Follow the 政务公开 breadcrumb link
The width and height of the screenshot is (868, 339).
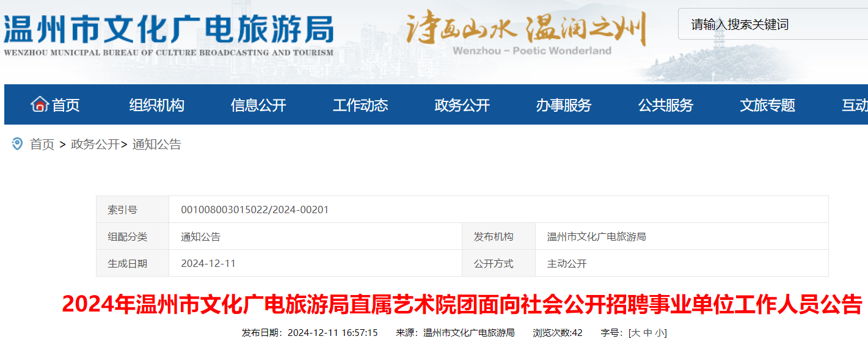pos(95,145)
